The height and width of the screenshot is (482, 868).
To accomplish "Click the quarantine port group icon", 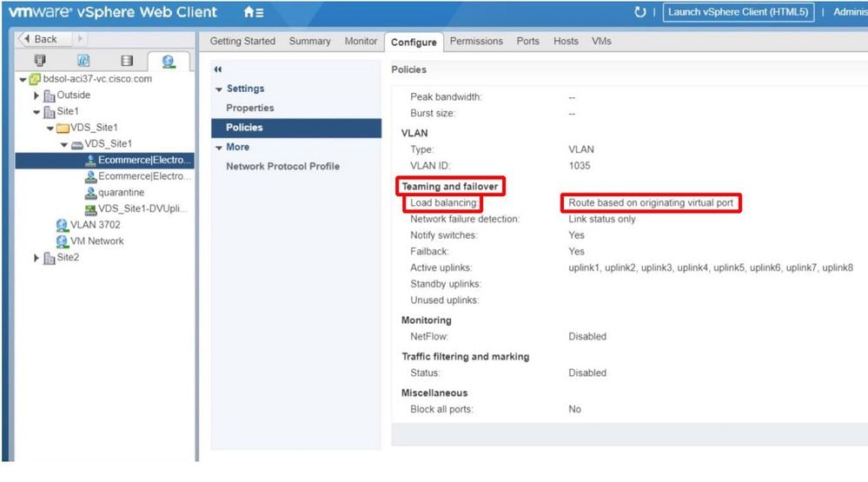I will pyautogui.click(x=90, y=193).
